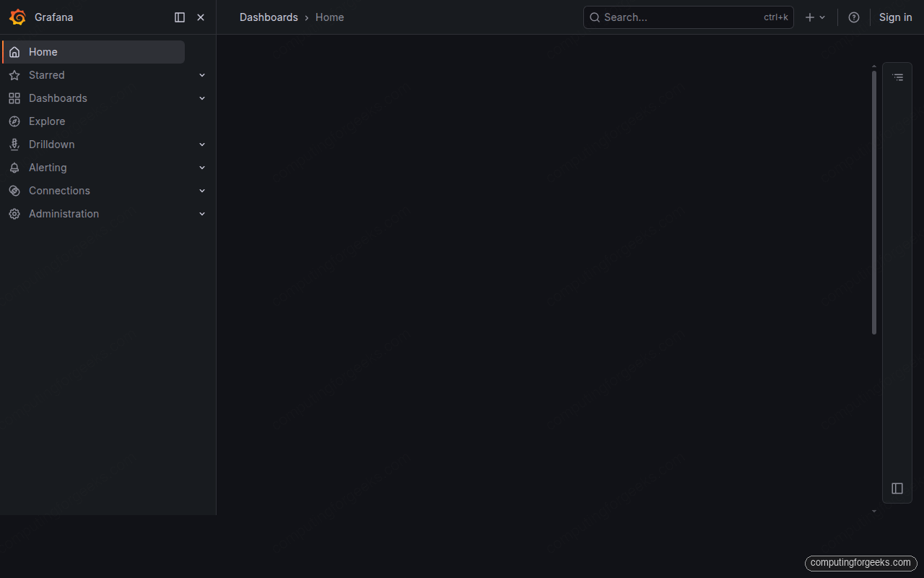This screenshot has width=924, height=578.
Task: Toggle the right panel open button
Action: coord(897,488)
